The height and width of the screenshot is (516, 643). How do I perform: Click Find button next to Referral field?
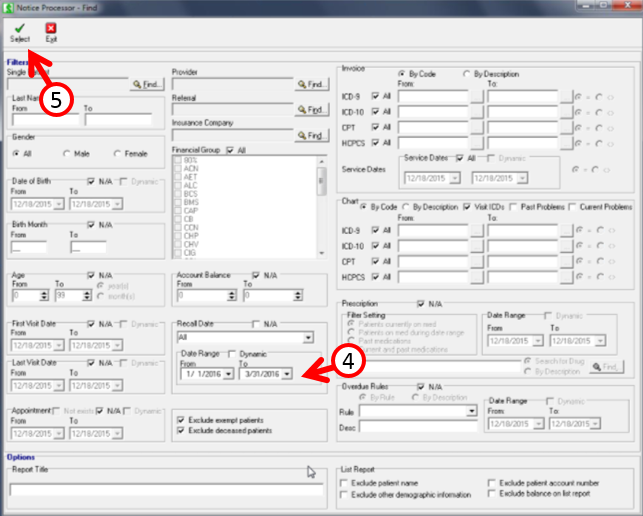pos(311,110)
